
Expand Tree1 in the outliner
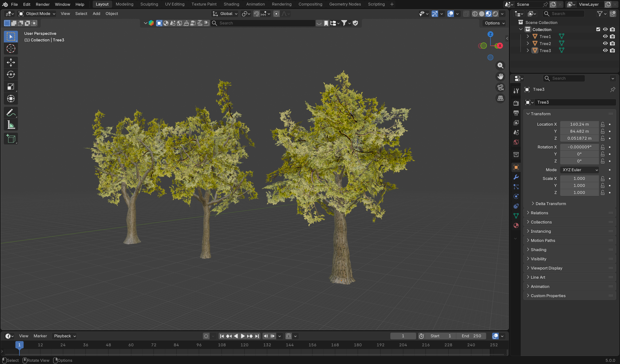[x=527, y=36]
